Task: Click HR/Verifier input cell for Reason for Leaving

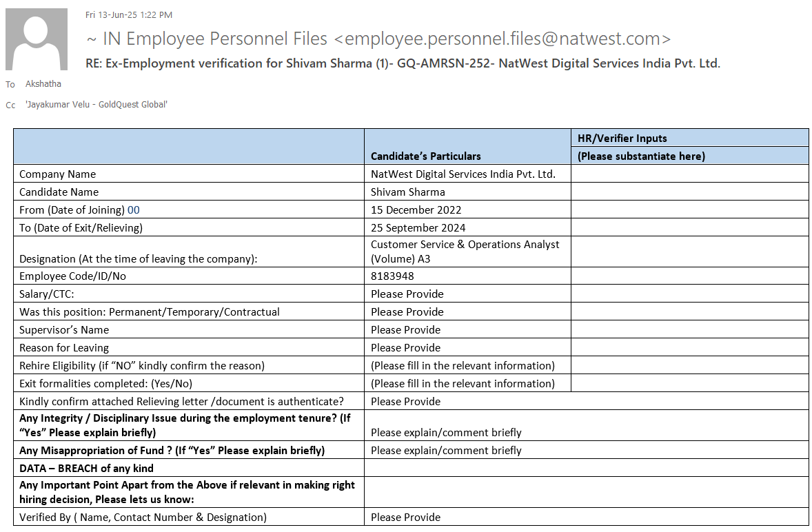Action: 689,347
